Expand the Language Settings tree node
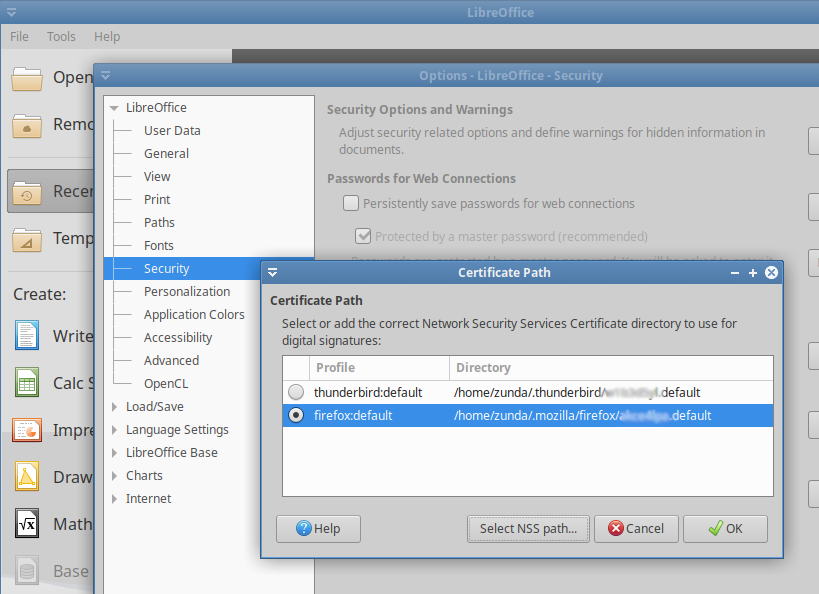This screenshot has height=594, width=819. 114,430
